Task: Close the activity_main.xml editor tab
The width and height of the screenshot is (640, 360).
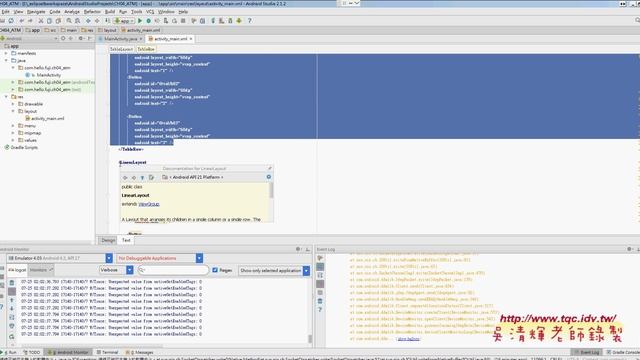Action: 191,39
